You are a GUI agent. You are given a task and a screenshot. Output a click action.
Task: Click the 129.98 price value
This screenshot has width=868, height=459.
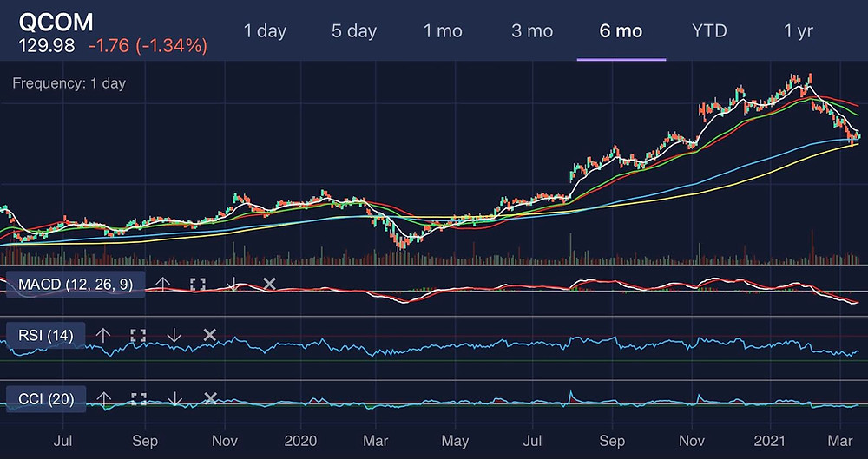[47, 46]
